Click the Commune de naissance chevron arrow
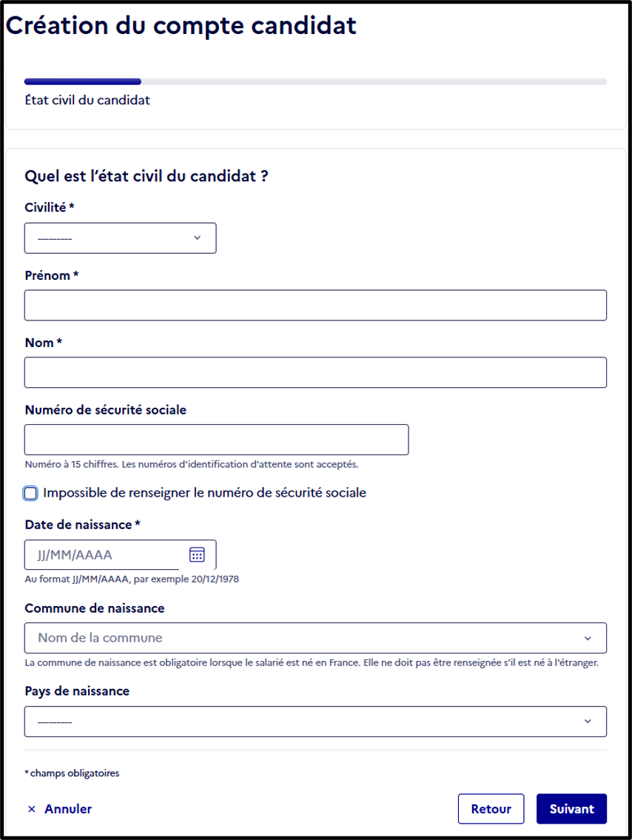 [x=588, y=638]
